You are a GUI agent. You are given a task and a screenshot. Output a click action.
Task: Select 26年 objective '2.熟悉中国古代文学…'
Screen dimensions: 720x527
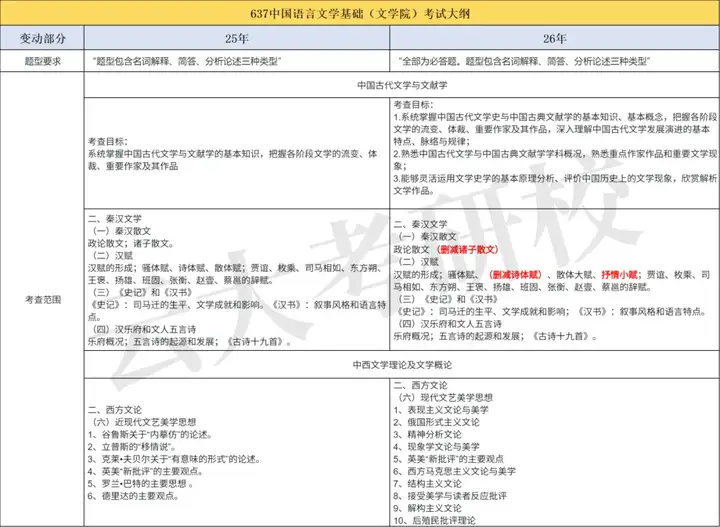point(555,160)
